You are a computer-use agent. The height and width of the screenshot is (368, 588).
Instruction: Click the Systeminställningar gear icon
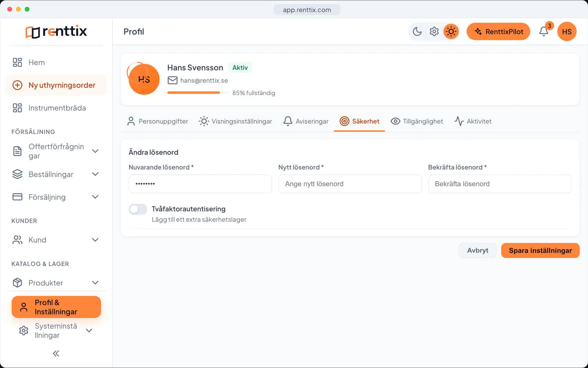(24, 330)
